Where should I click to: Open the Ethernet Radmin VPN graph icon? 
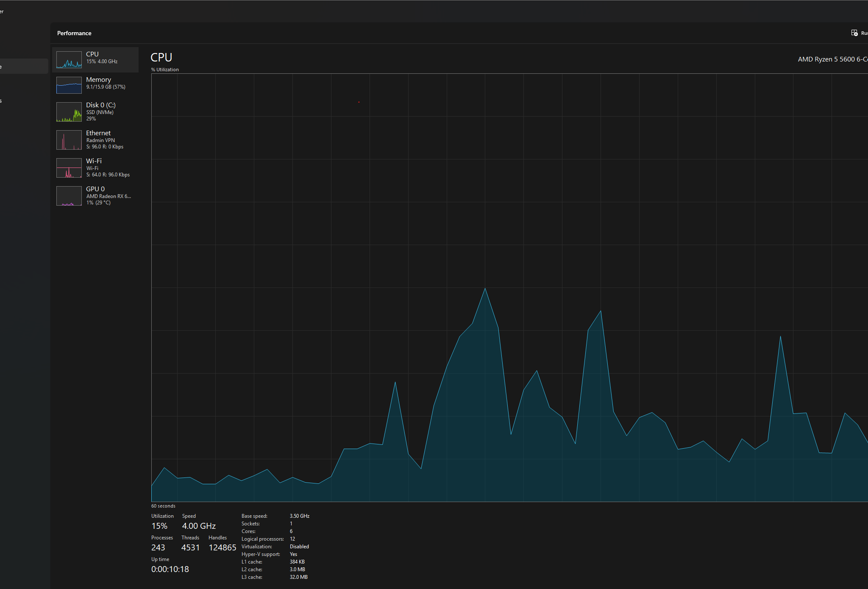(x=69, y=140)
